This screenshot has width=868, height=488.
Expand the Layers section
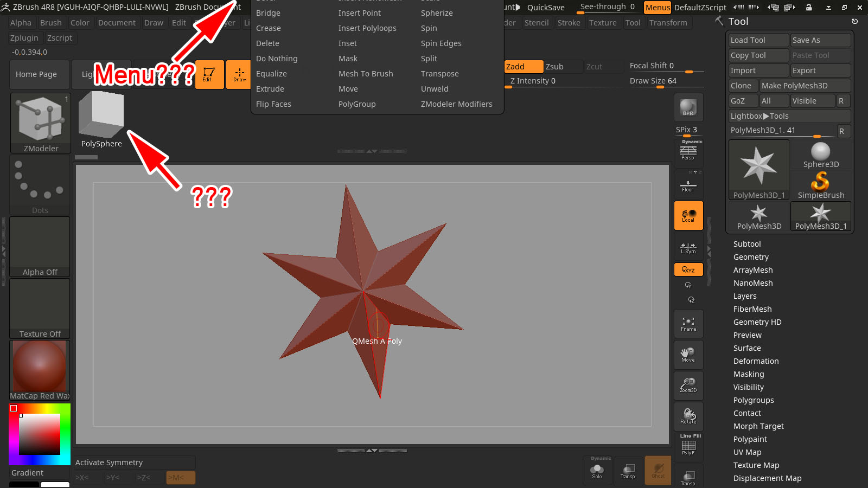(745, 296)
